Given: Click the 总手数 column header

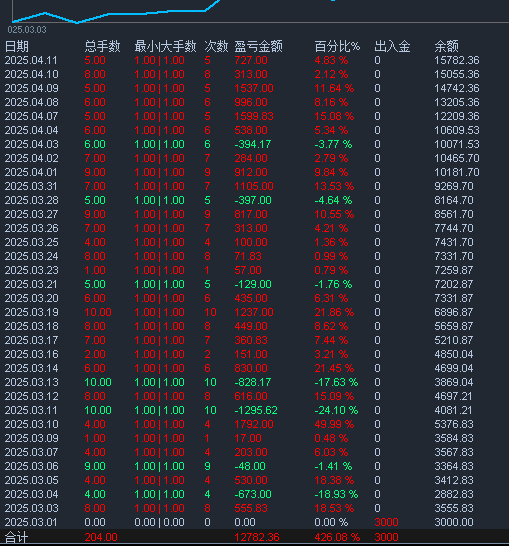Looking at the screenshot, I should pos(102,46).
